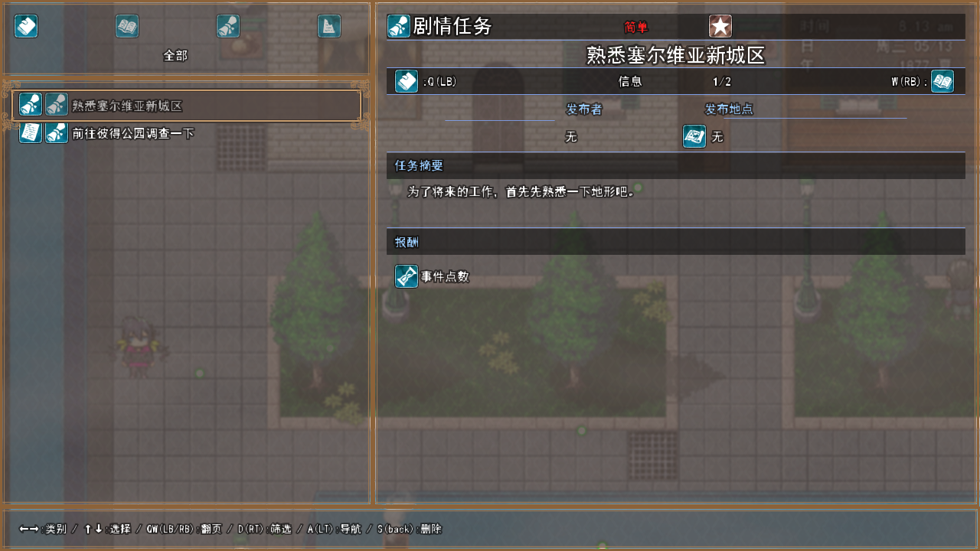Screen dimensions: 980x551
Task: Click the D(RT):筛选 filter hint
Action: pos(265,529)
